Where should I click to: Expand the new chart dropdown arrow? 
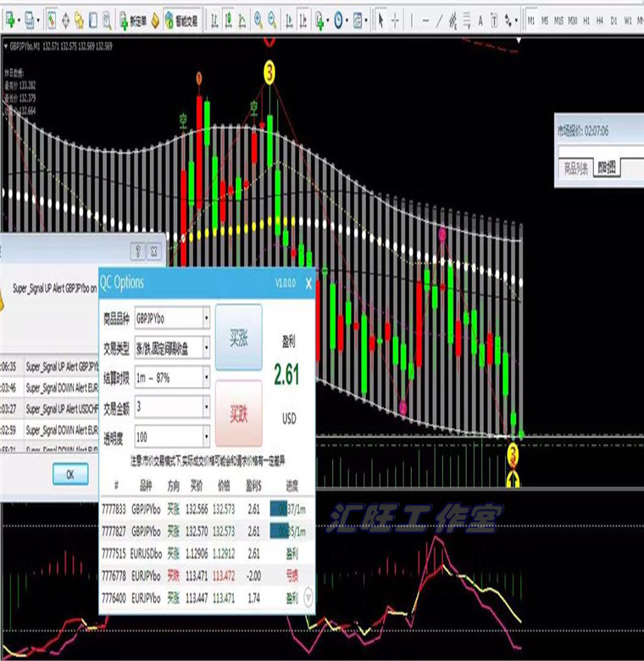tap(19, 19)
